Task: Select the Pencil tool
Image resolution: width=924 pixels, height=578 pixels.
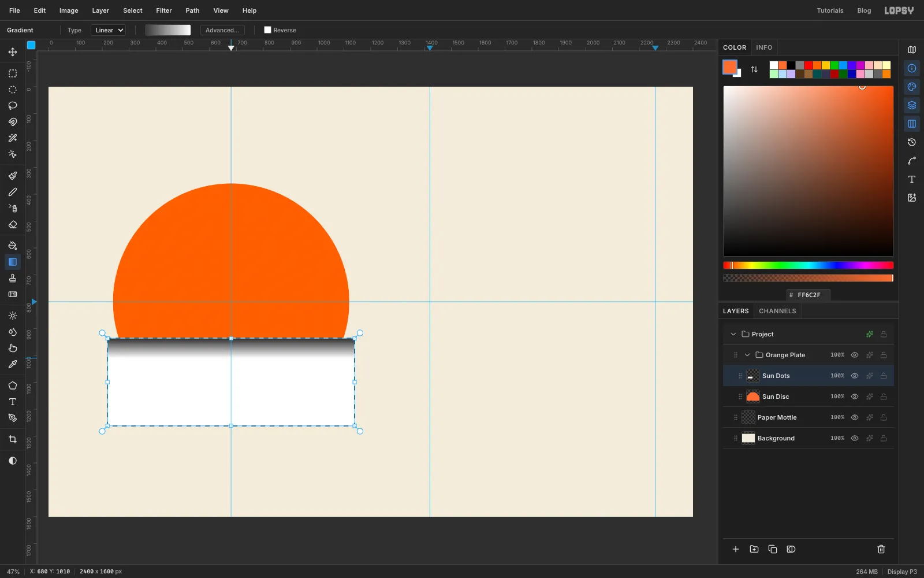Action: click(x=12, y=192)
